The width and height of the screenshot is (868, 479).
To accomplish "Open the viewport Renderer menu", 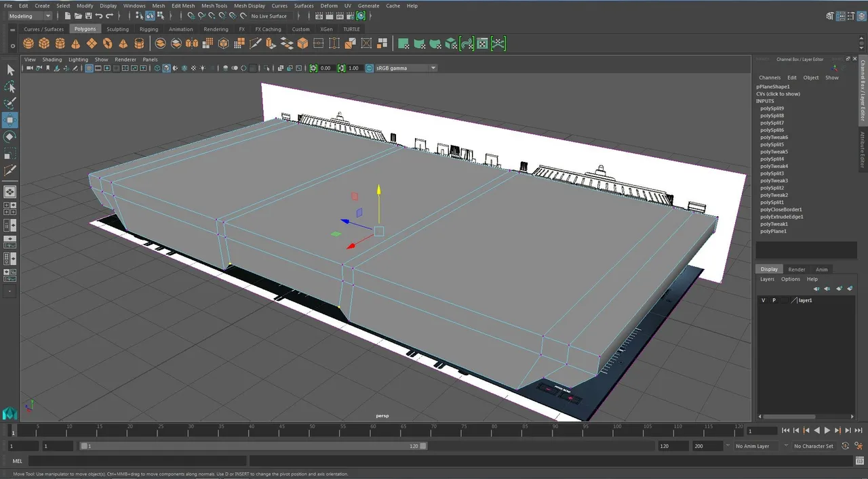I will [x=125, y=60].
